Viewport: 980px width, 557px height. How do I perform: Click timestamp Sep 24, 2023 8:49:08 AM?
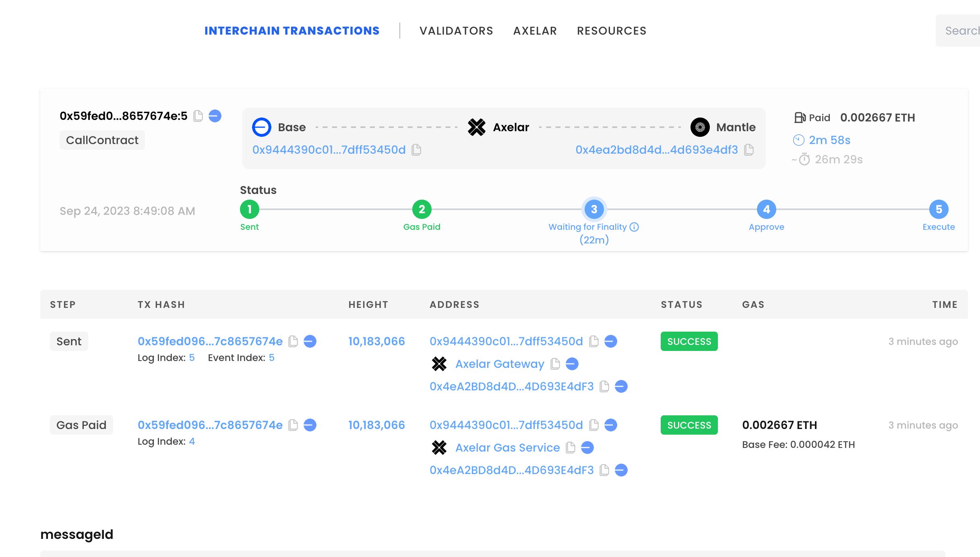pos(127,211)
